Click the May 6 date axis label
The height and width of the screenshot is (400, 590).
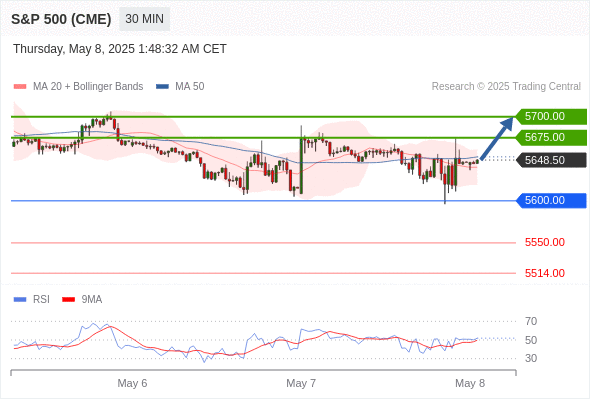tap(132, 383)
